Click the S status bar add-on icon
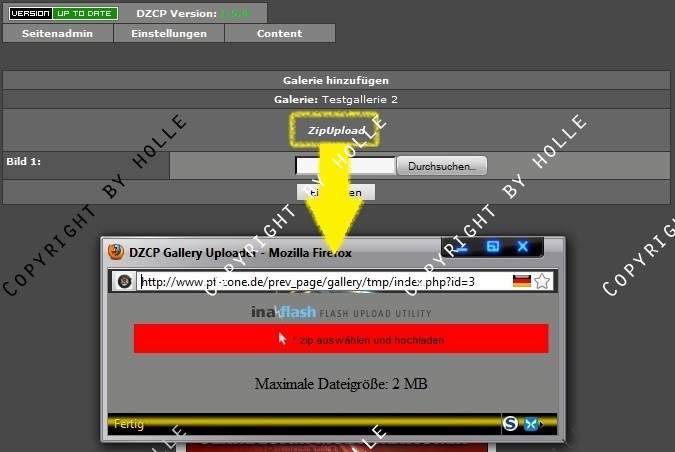The image size is (675, 452). pyautogui.click(x=511, y=423)
